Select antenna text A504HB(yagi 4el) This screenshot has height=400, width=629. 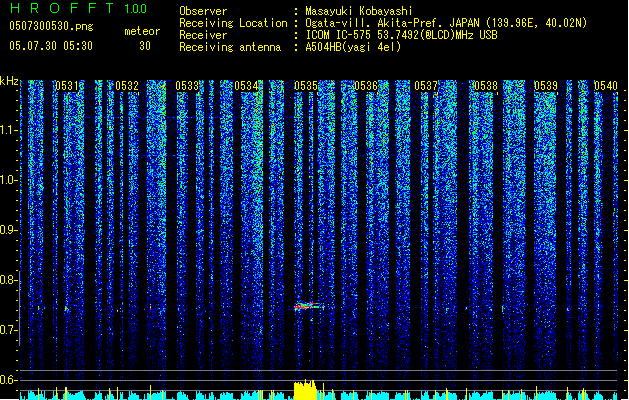[353, 47]
